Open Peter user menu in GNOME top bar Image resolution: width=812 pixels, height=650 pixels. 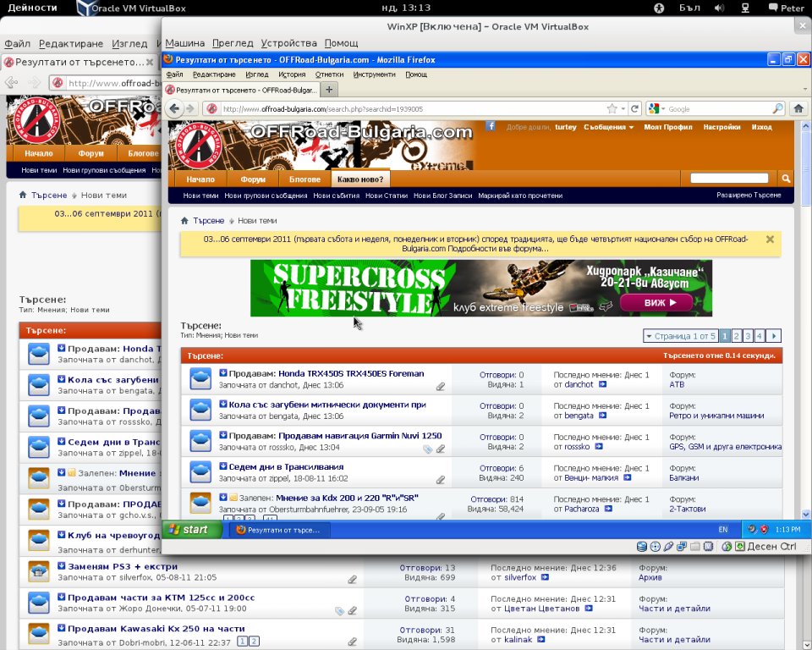click(786, 8)
